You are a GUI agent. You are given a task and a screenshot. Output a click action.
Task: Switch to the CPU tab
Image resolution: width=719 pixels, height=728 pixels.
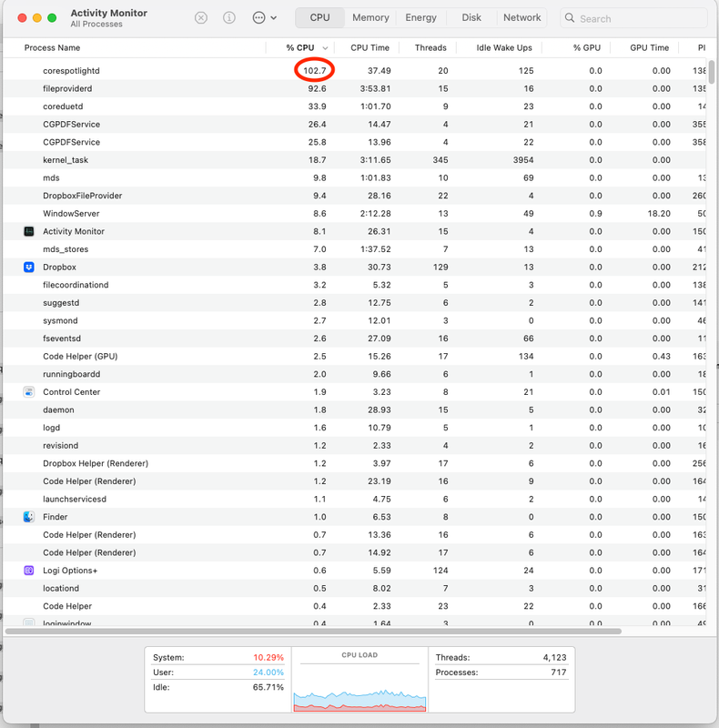click(x=319, y=17)
